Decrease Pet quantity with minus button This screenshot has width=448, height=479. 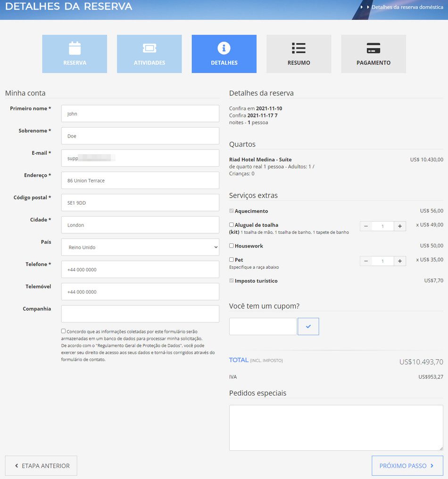click(366, 261)
